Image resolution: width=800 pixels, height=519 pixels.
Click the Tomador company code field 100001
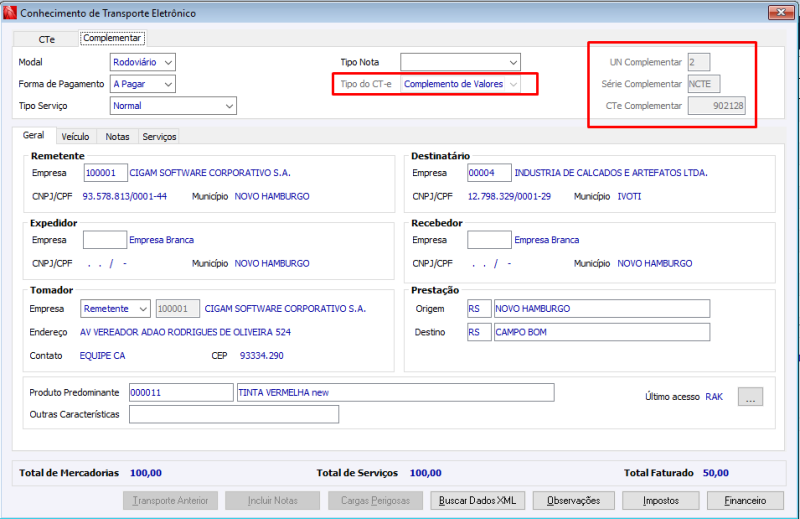(x=178, y=309)
